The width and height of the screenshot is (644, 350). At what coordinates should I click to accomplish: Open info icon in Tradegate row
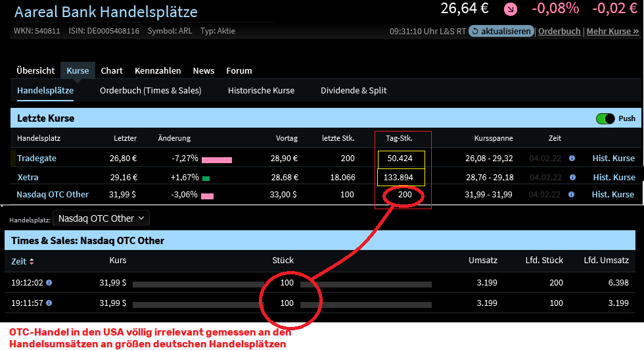(x=572, y=159)
